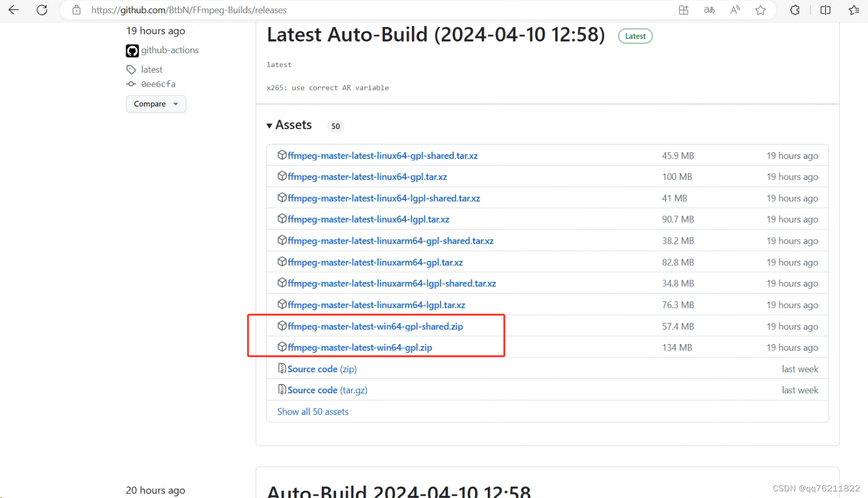Open the app-available icon in the address bar
The width and height of the screenshot is (868, 498).
coord(684,10)
